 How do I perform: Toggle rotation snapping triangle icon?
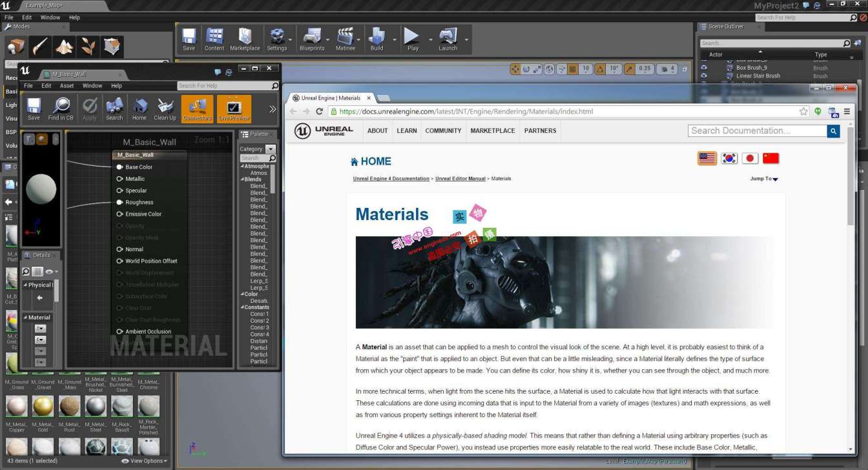600,69
